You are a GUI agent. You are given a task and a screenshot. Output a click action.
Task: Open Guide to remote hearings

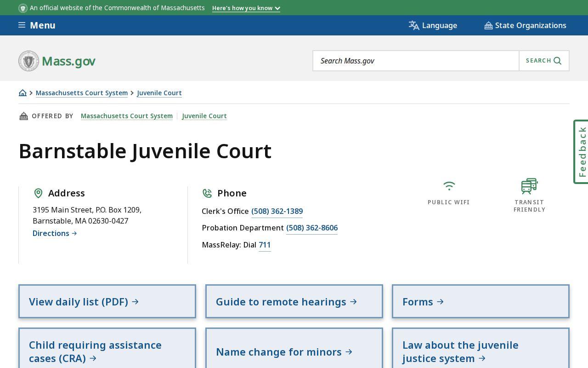tap(294, 301)
